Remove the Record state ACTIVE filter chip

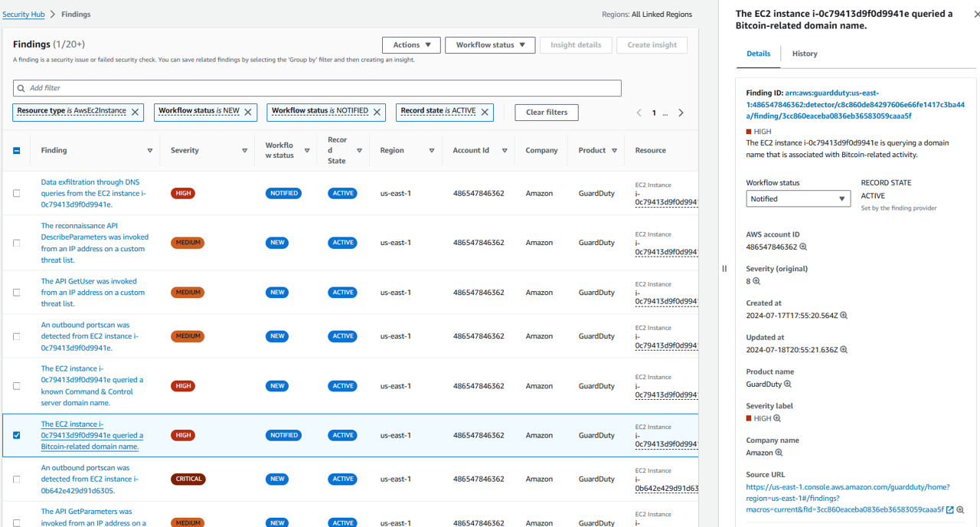tap(485, 112)
